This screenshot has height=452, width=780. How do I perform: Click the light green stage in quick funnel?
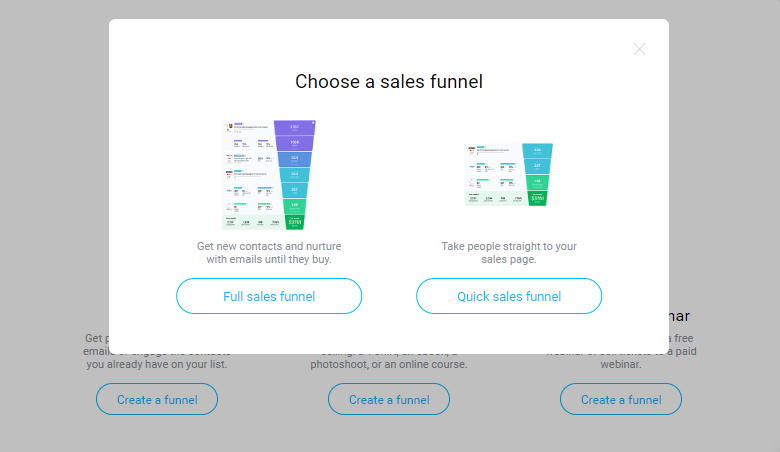click(x=537, y=182)
